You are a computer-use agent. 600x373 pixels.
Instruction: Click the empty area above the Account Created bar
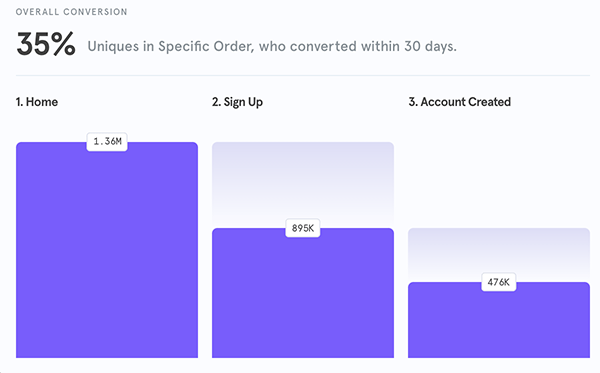pos(499,170)
